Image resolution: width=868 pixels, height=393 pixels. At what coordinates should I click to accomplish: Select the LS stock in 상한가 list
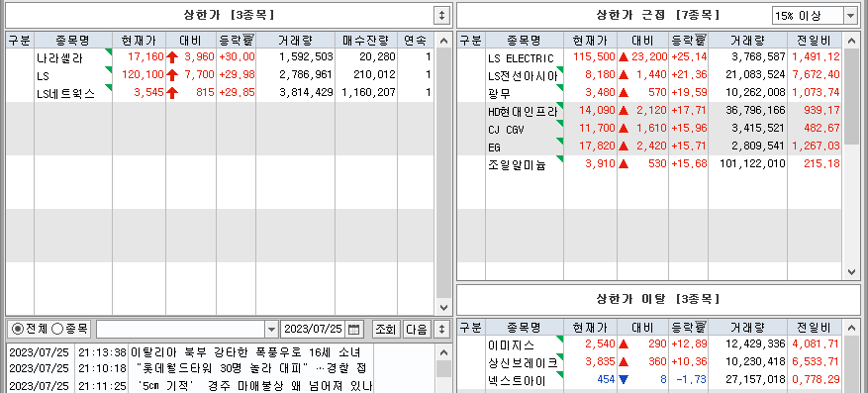(x=220, y=74)
